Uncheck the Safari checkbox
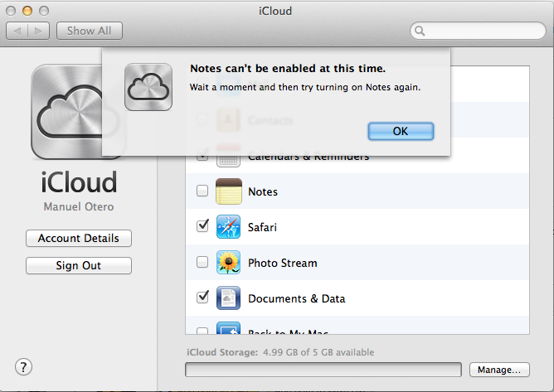Image resolution: width=554 pixels, height=392 pixels. pyautogui.click(x=202, y=226)
